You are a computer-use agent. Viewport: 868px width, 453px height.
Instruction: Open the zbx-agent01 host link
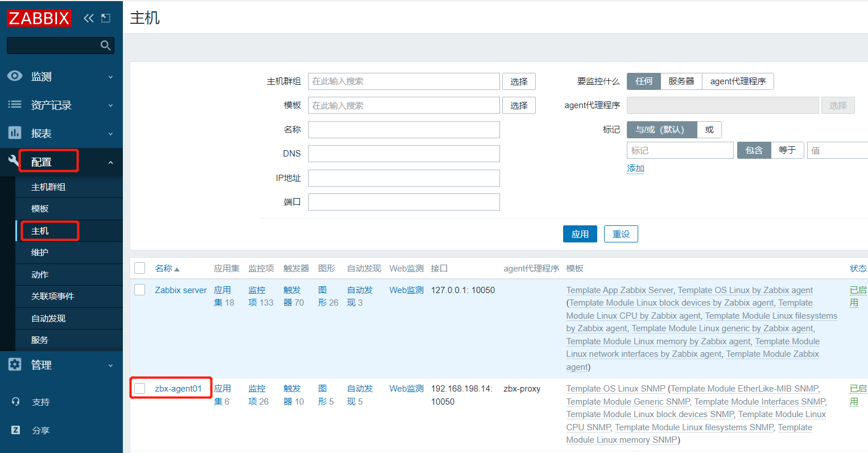(179, 389)
